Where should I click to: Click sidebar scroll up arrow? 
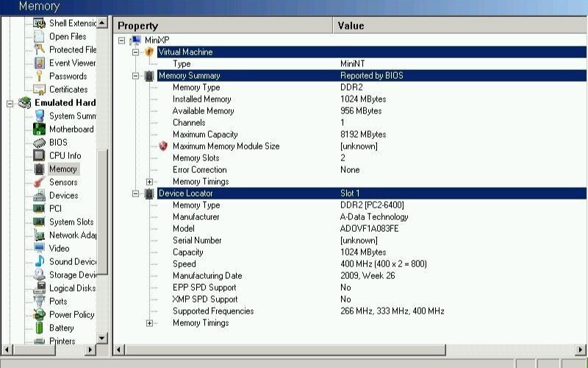click(x=102, y=23)
